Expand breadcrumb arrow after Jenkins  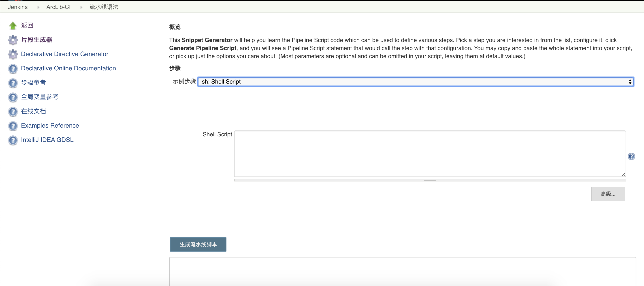[38, 7]
